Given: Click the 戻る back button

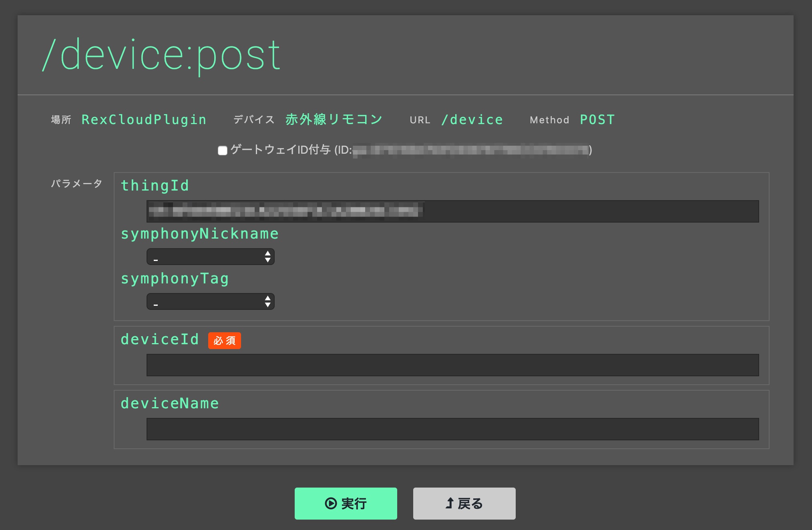Looking at the screenshot, I should 464,503.
